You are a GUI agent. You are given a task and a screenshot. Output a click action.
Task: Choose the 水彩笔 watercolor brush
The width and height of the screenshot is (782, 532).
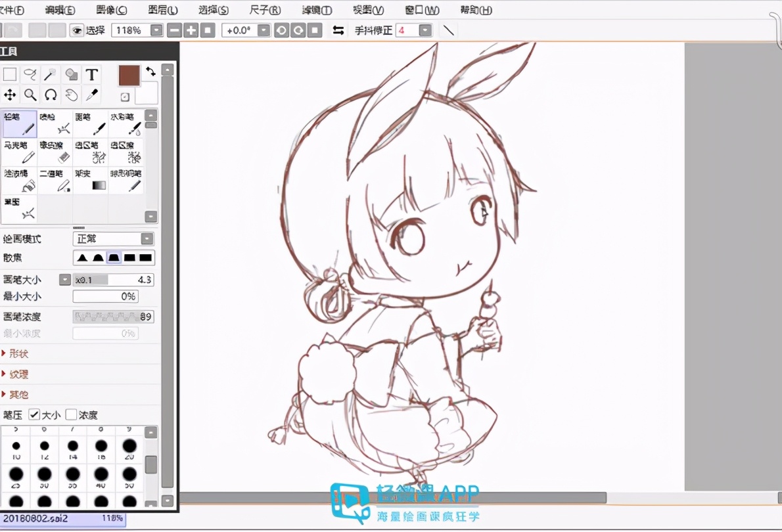pyautogui.click(x=126, y=124)
